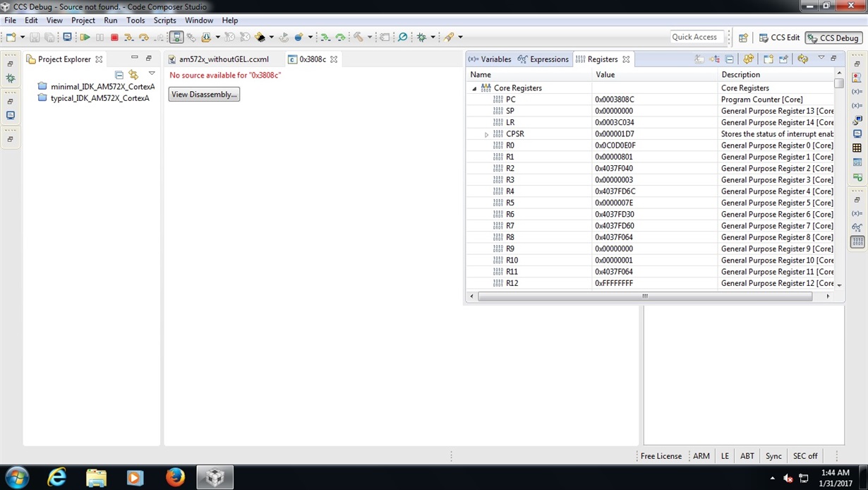This screenshot has width=868, height=490.
Task: Click the Internet Explorer taskbar icon
Action: (56, 477)
